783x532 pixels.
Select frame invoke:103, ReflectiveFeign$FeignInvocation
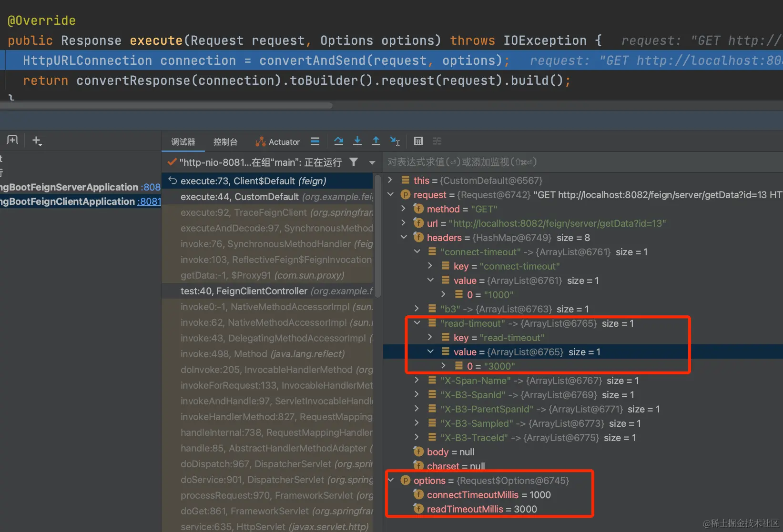click(x=268, y=260)
